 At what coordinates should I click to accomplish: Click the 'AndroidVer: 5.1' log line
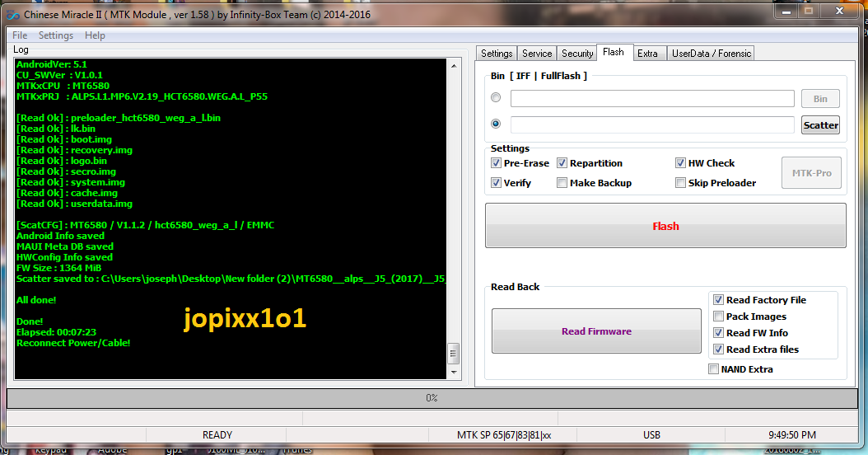[x=52, y=64]
